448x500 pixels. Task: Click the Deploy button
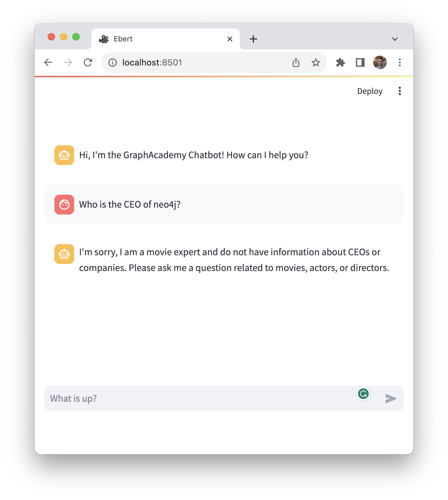(370, 91)
